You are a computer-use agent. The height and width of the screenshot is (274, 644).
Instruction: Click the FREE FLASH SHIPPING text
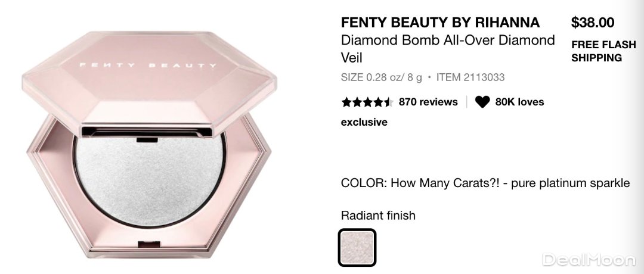pyautogui.click(x=603, y=51)
